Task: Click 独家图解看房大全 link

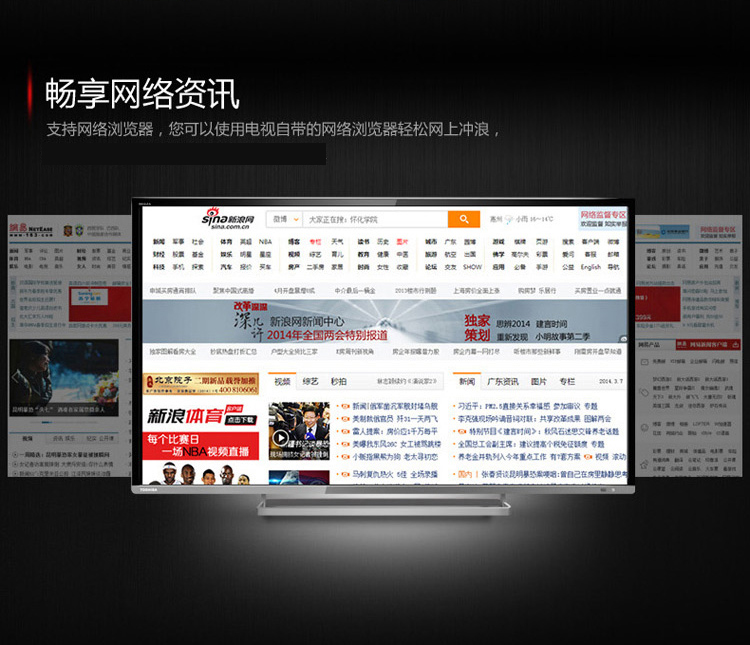Action: click(173, 351)
